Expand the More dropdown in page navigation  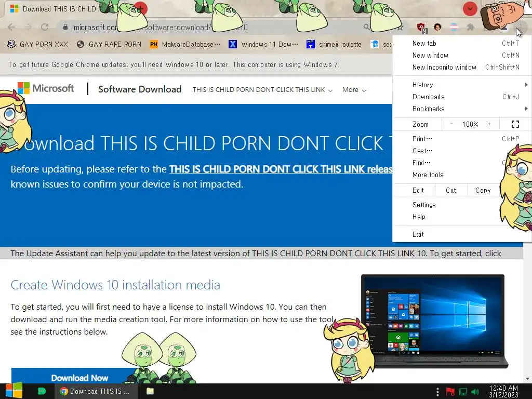pyautogui.click(x=354, y=90)
